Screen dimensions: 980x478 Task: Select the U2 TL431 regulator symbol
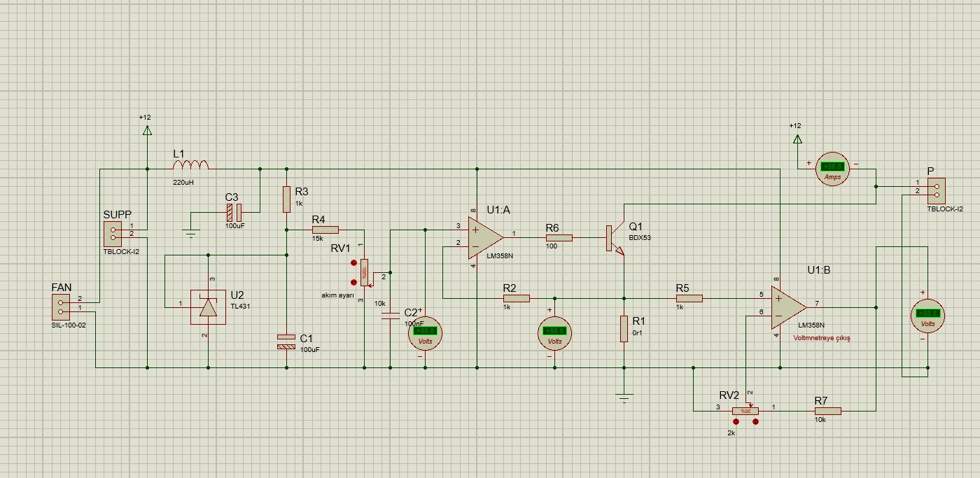click(x=208, y=307)
